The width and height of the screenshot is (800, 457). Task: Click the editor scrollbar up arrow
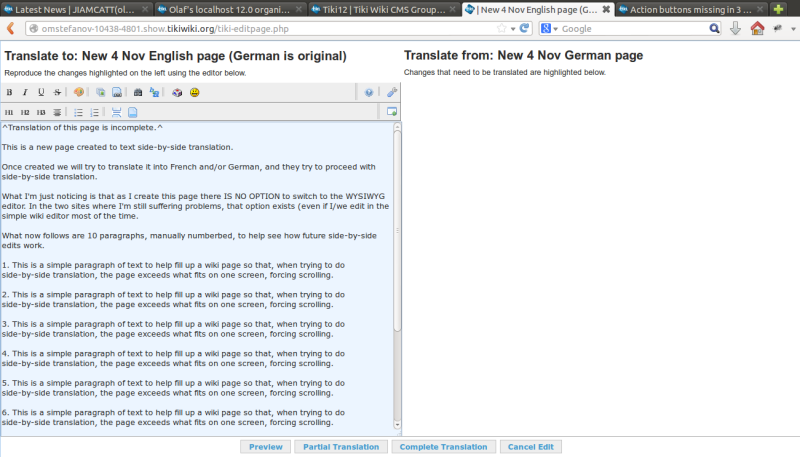click(397, 126)
